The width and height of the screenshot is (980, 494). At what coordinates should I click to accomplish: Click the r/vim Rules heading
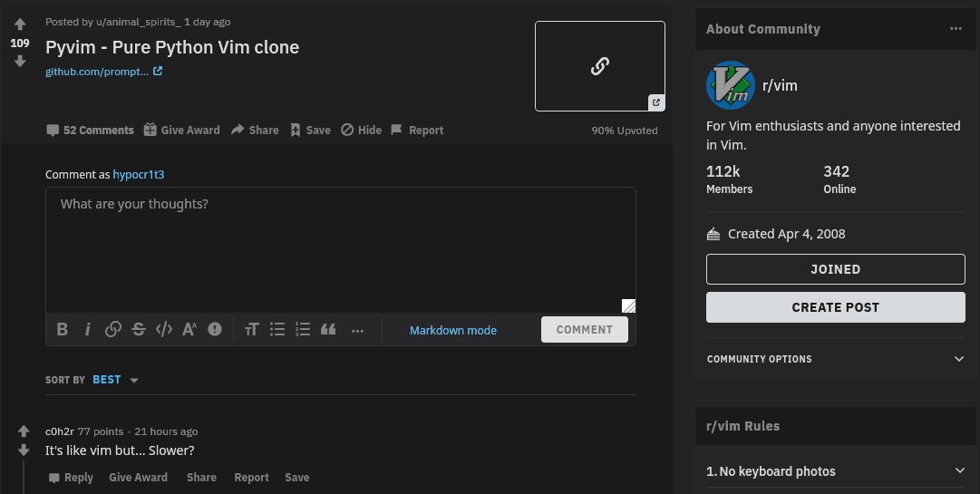[742, 426]
